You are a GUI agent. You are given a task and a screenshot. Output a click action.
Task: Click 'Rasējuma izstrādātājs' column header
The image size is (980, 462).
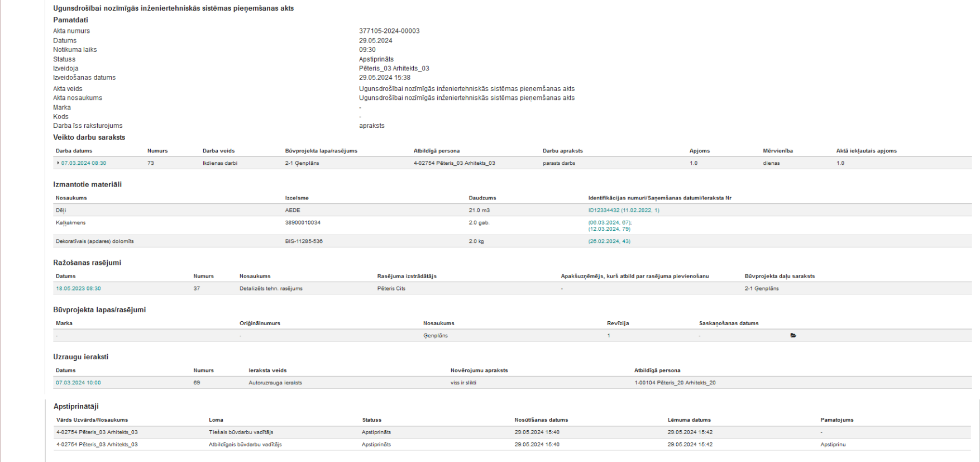click(x=407, y=277)
